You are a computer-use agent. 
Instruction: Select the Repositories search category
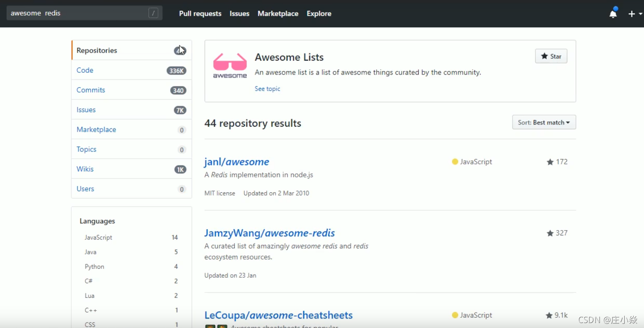coord(131,50)
